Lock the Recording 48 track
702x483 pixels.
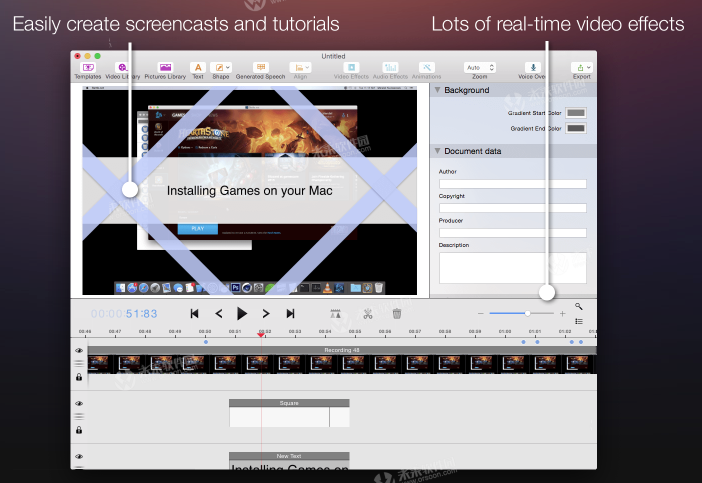79,377
